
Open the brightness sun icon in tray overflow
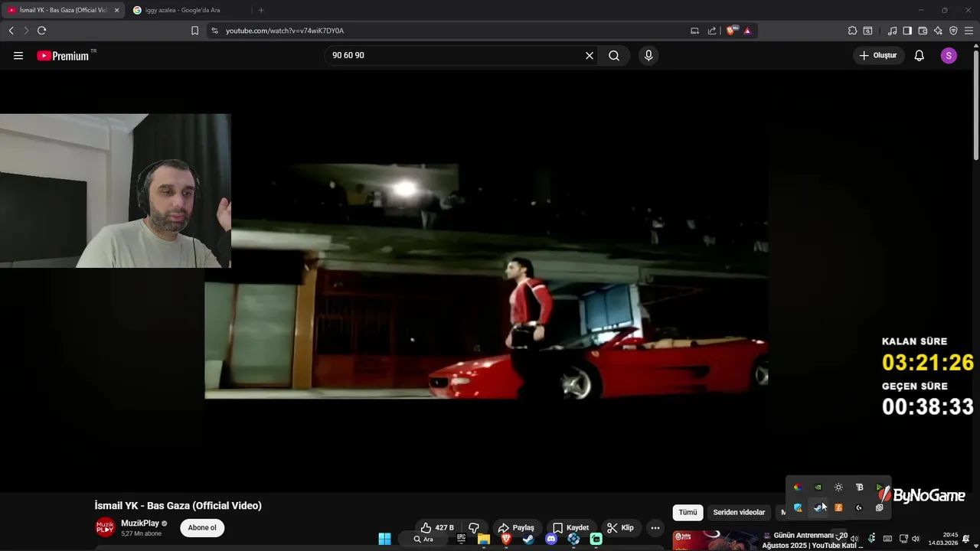[x=838, y=487]
